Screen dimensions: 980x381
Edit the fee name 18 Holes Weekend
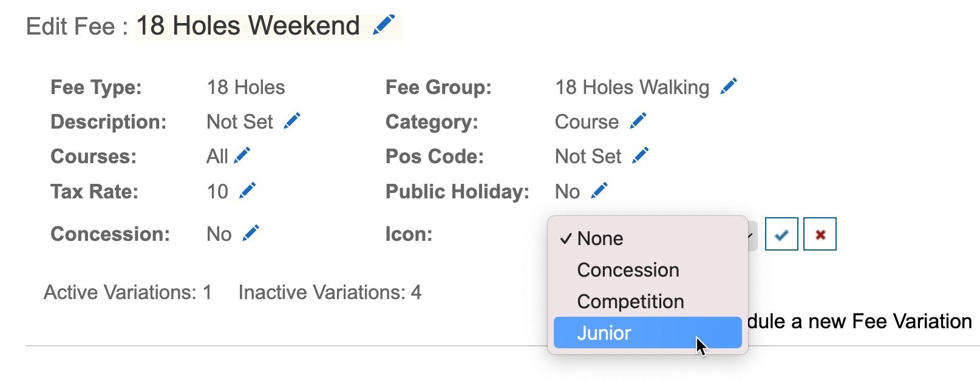click(x=384, y=25)
